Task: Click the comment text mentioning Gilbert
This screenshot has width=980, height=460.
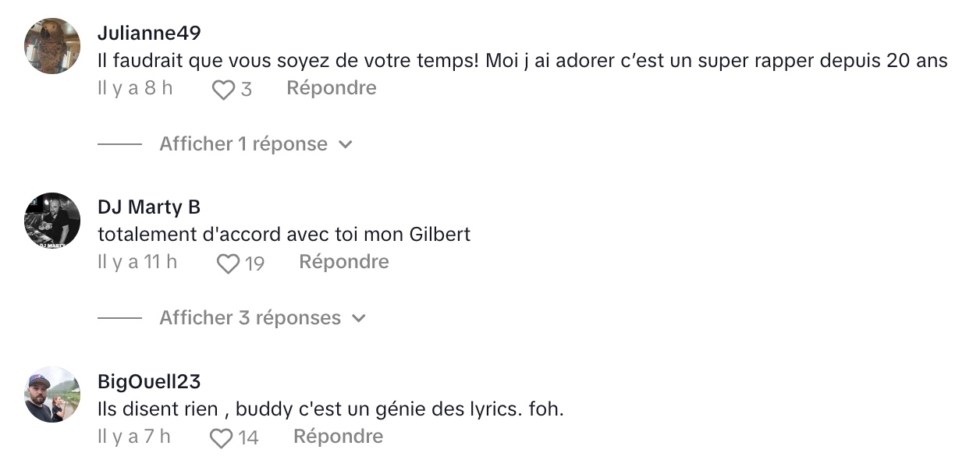Action: (284, 234)
